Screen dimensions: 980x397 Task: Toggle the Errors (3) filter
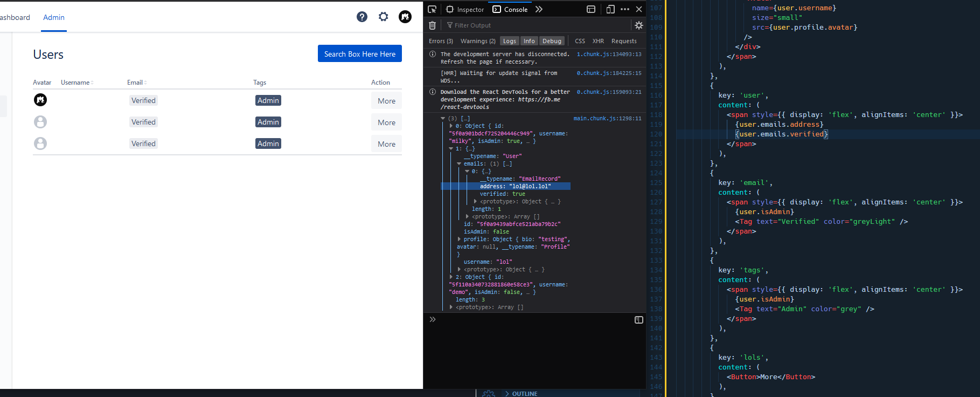[441, 41]
